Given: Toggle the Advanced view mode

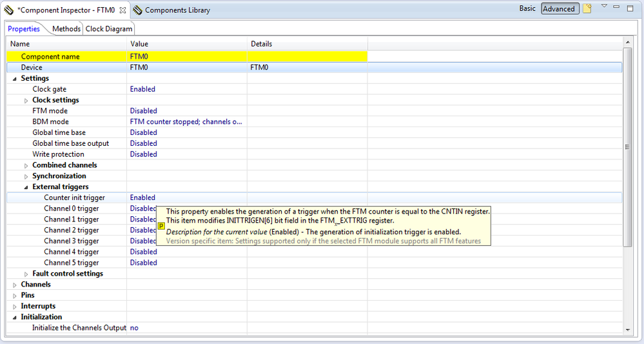Looking at the screenshot, I should click(x=558, y=9).
